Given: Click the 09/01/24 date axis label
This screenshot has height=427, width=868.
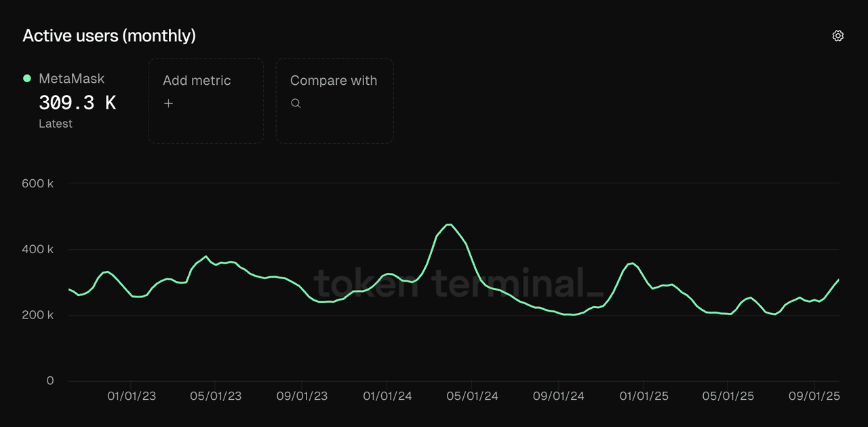Looking at the screenshot, I should tap(558, 396).
